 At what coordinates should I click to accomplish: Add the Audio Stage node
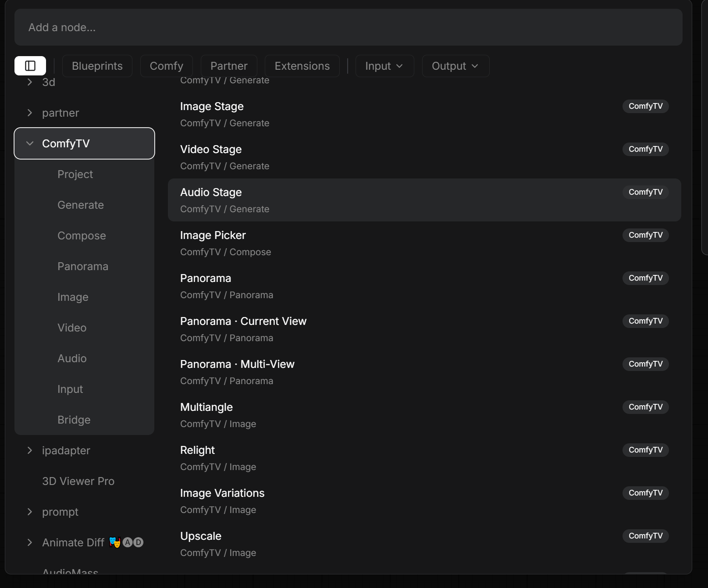pyautogui.click(x=424, y=200)
